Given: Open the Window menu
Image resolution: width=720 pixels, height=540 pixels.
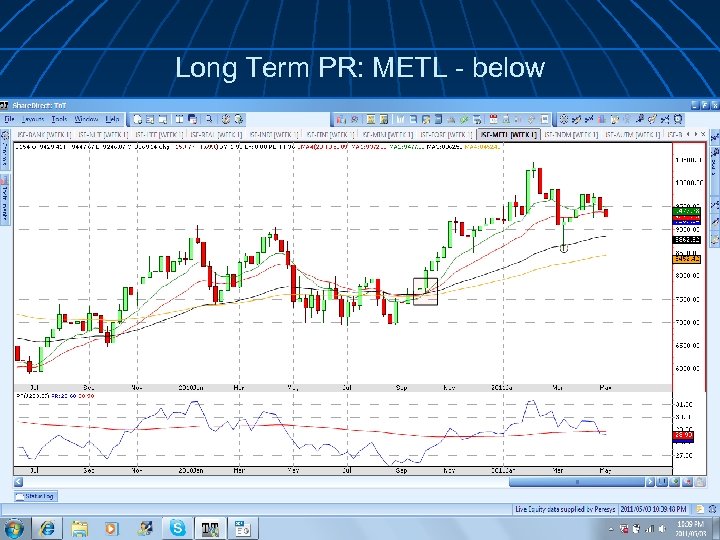Looking at the screenshot, I should click(x=86, y=119).
